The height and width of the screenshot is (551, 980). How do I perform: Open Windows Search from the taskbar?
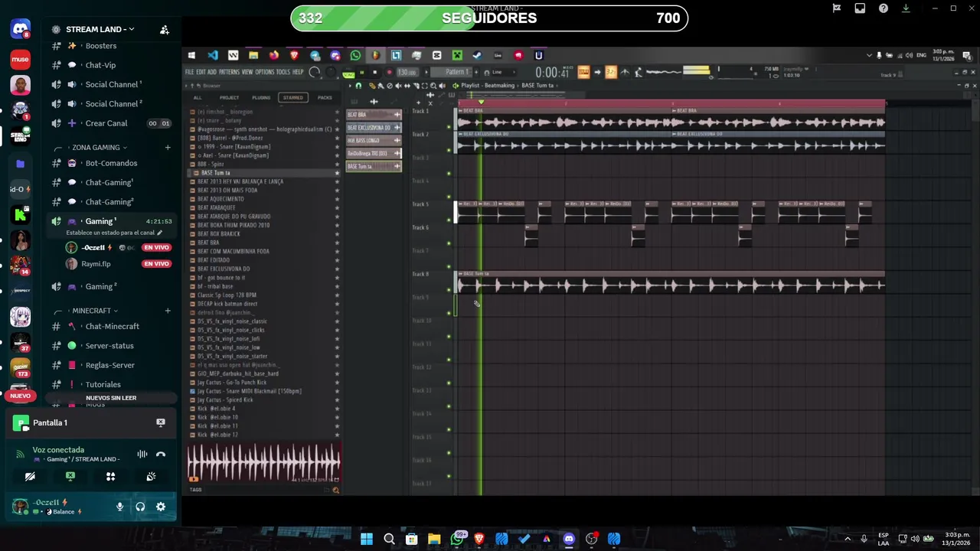[x=389, y=539]
